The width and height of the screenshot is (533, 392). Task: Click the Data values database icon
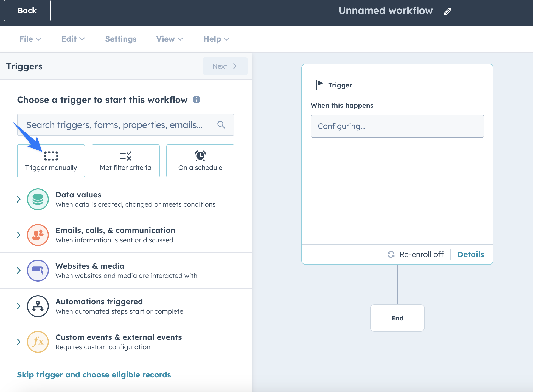(x=38, y=199)
